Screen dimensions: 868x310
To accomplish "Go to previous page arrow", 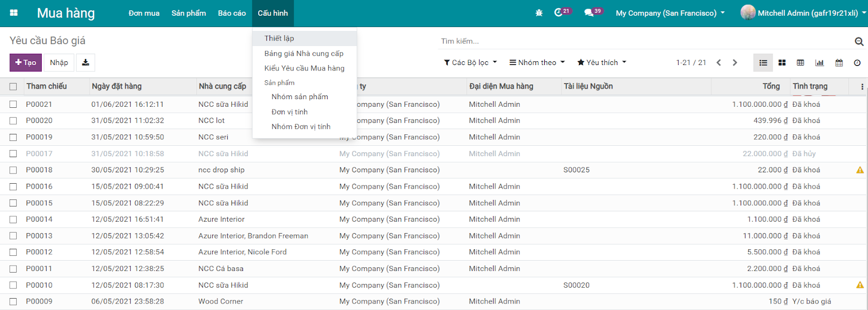I will [x=719, y=62].
